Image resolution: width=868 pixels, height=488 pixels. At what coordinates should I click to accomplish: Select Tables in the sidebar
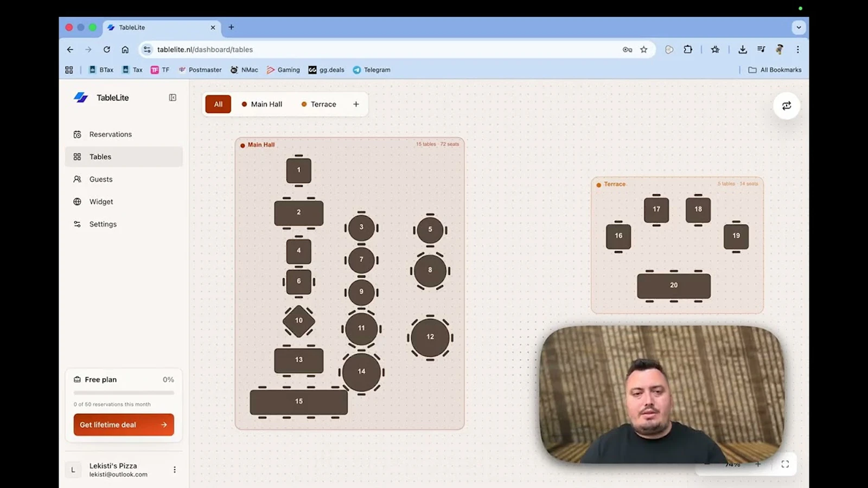124,157
